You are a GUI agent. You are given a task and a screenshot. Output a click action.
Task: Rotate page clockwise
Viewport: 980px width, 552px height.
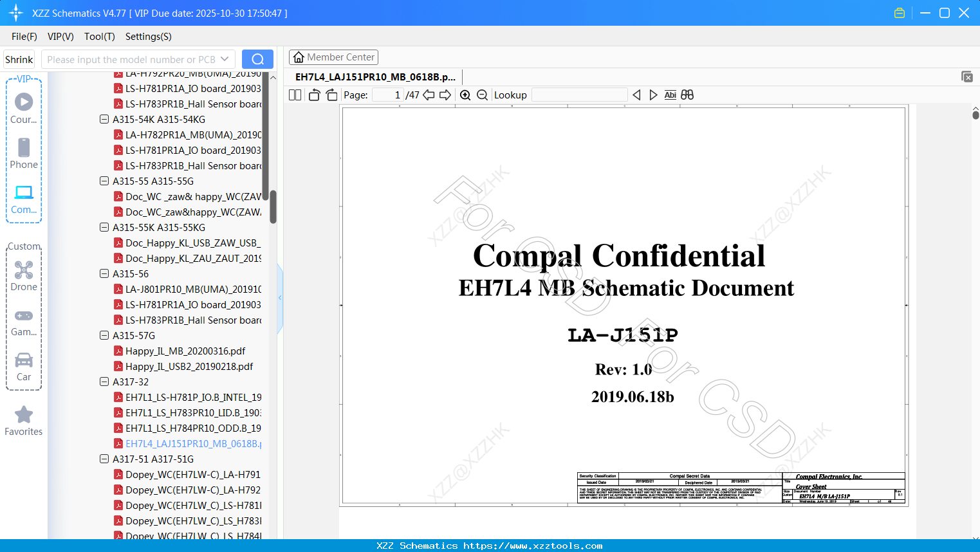point(332,95)
